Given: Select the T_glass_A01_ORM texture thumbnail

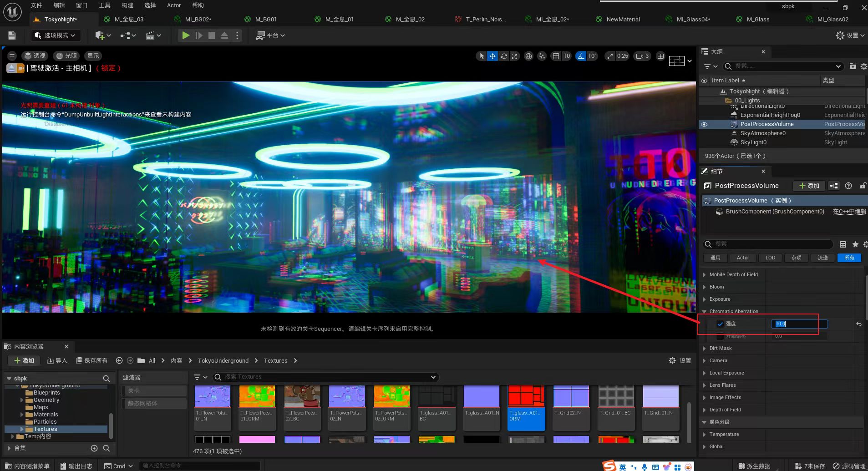Looking at the screenshot, I should click(x=526, y=407).
